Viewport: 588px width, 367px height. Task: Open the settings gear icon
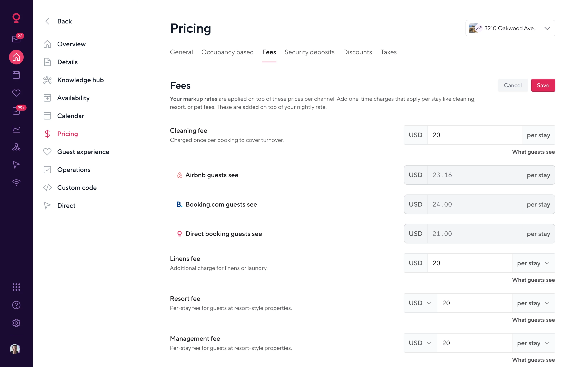[x=16, y=323]
